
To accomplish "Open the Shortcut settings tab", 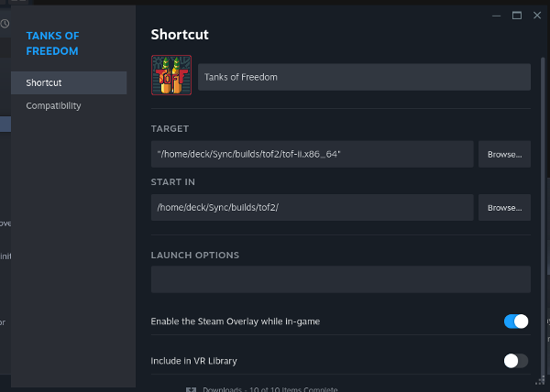I will tap(69, 83).
